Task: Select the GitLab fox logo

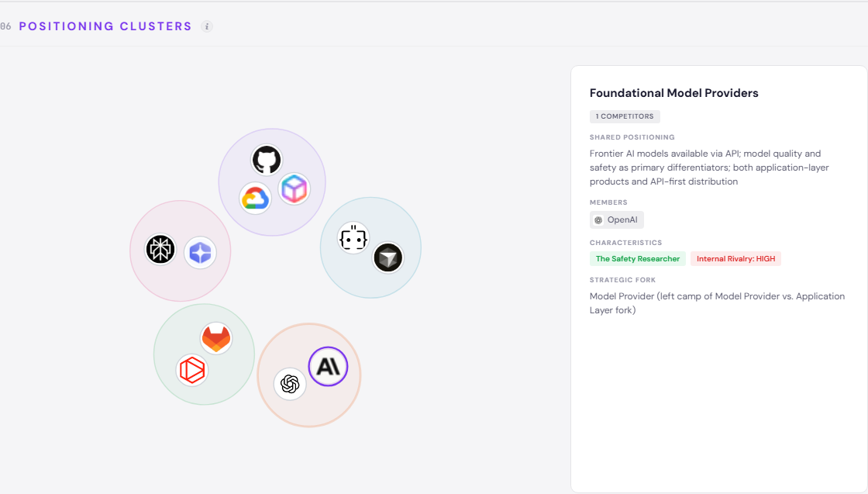Action: [216, 338]
